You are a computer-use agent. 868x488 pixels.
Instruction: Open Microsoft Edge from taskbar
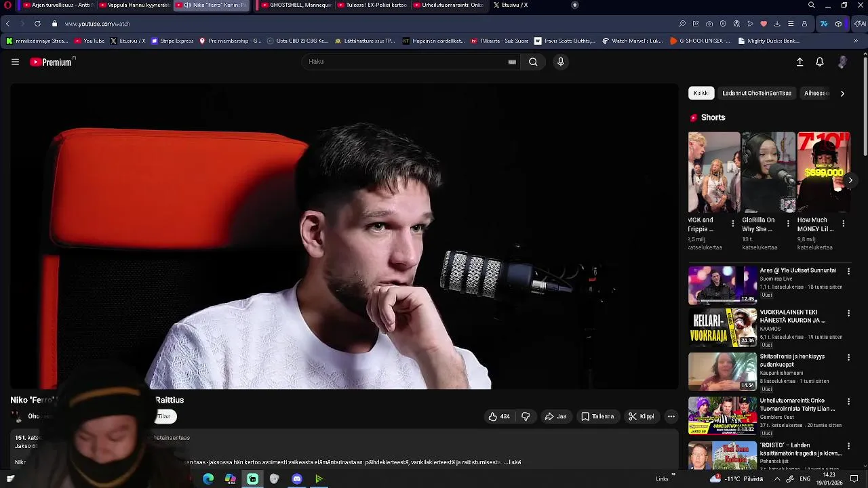208,479
